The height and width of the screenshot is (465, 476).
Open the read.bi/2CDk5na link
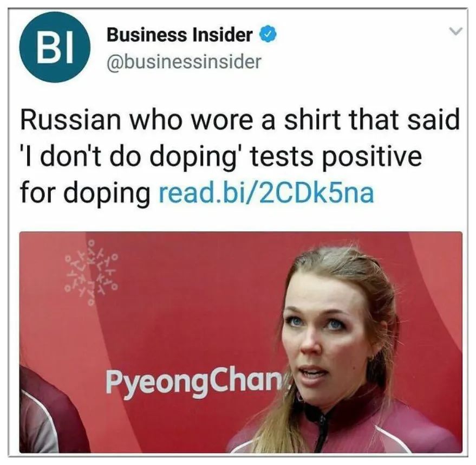(266, 193)
